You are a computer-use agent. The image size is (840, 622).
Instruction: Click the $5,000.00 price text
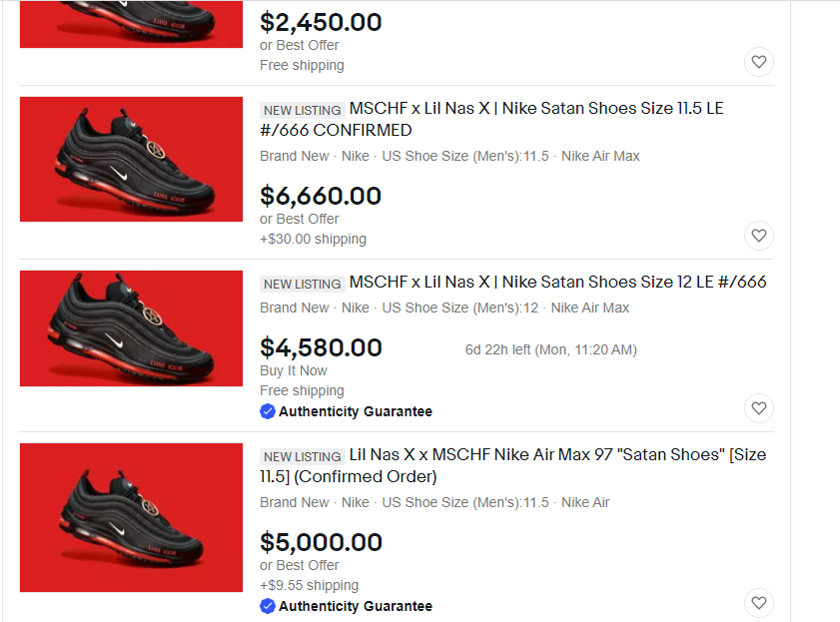321,542
